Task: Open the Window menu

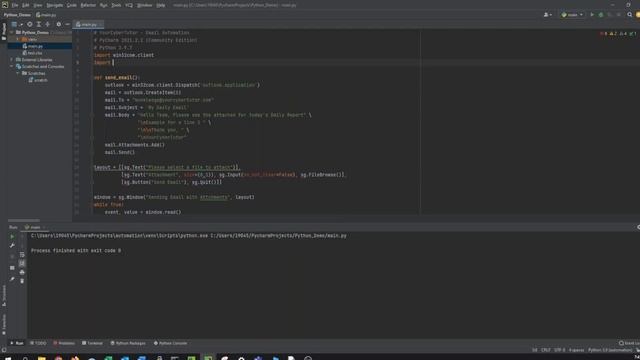Action: pos(144,5)
